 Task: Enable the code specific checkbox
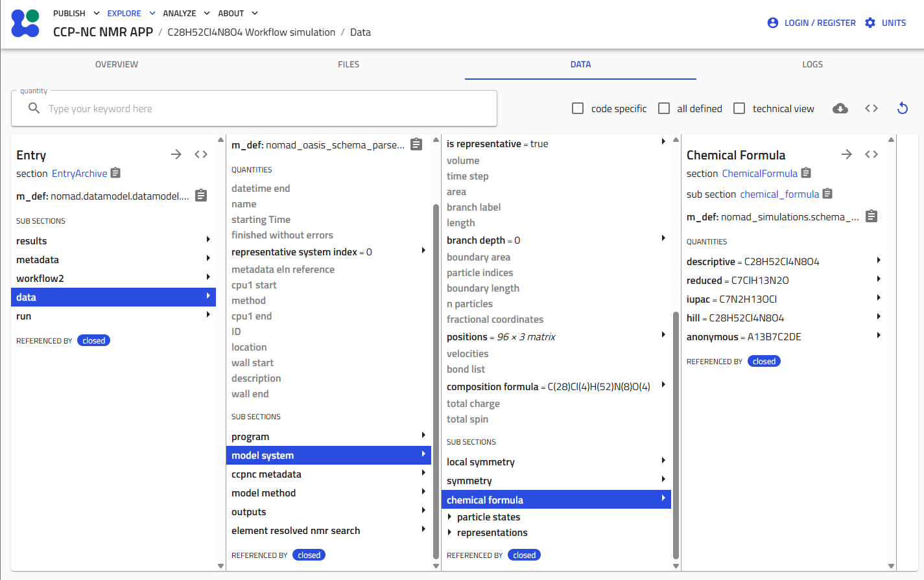578,108
